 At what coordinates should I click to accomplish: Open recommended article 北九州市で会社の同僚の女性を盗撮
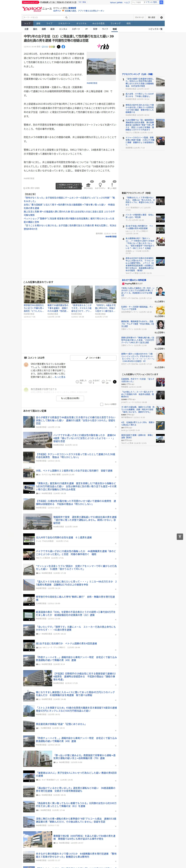tap(64, 537)
